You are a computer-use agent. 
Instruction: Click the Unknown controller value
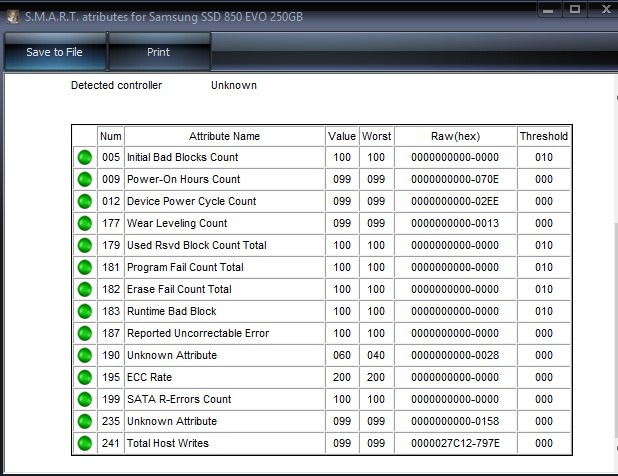click(x=234, y=85)
